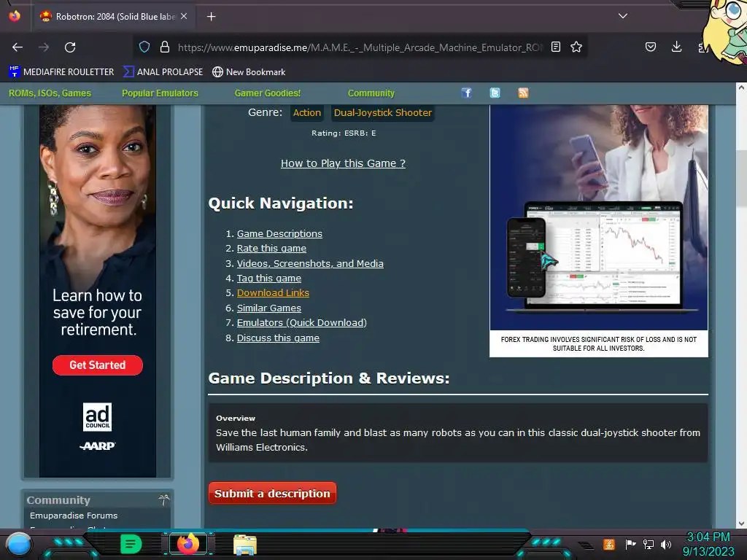
Task: Open Community menu in site navbar
Action: point(371,93)
